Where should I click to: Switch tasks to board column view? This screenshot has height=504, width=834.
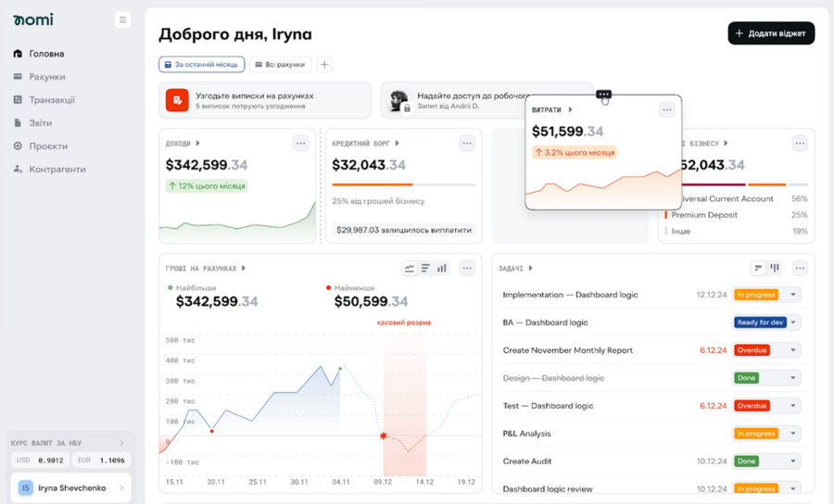point(775,269)
